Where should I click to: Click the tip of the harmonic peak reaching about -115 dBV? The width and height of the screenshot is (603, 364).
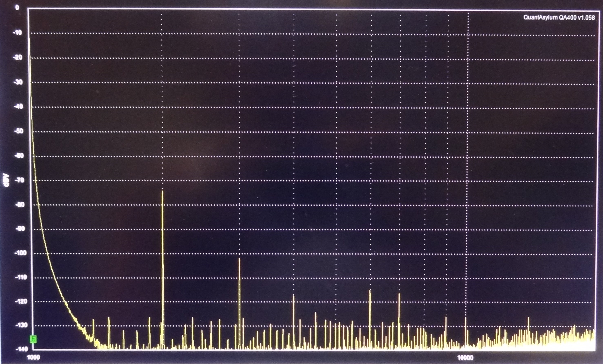(370, 290)
